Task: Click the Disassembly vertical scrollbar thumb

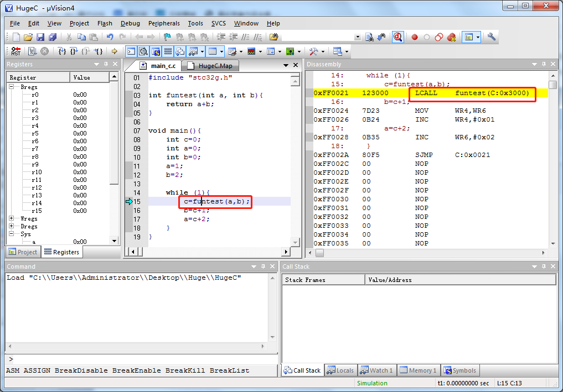Action: click(553, 85)
